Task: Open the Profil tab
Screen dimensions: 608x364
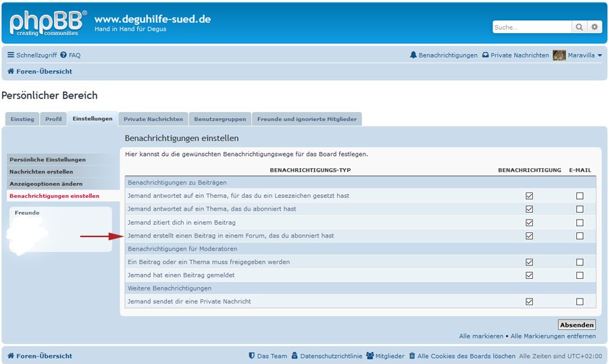Action: pos(53,119)
